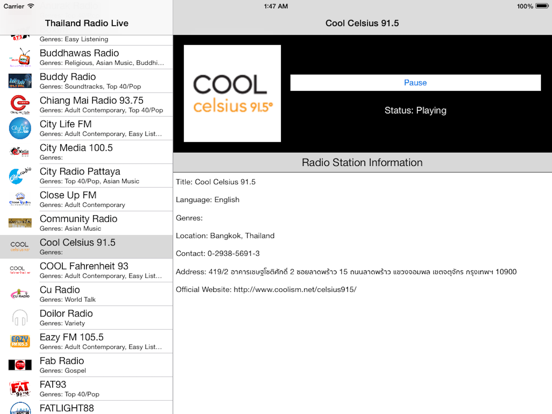Select FATLIGHT88 station name

(67, 408)
